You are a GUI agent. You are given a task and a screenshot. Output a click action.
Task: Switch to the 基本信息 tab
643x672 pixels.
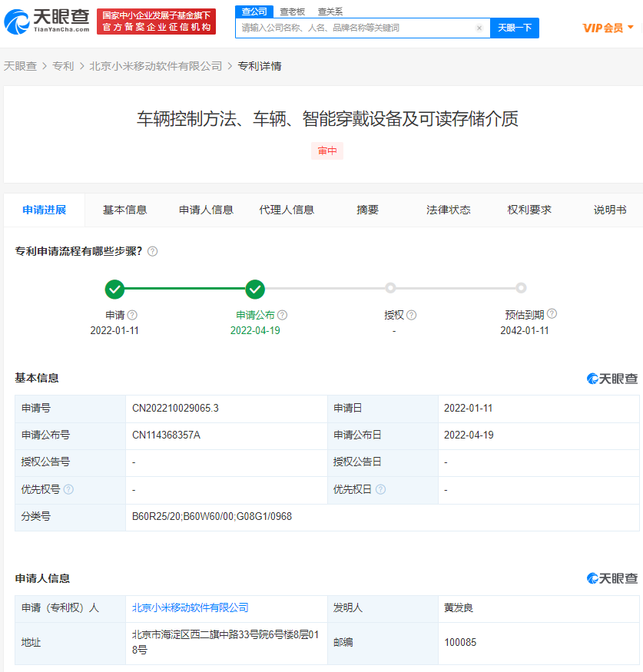(x=124, y=210)
